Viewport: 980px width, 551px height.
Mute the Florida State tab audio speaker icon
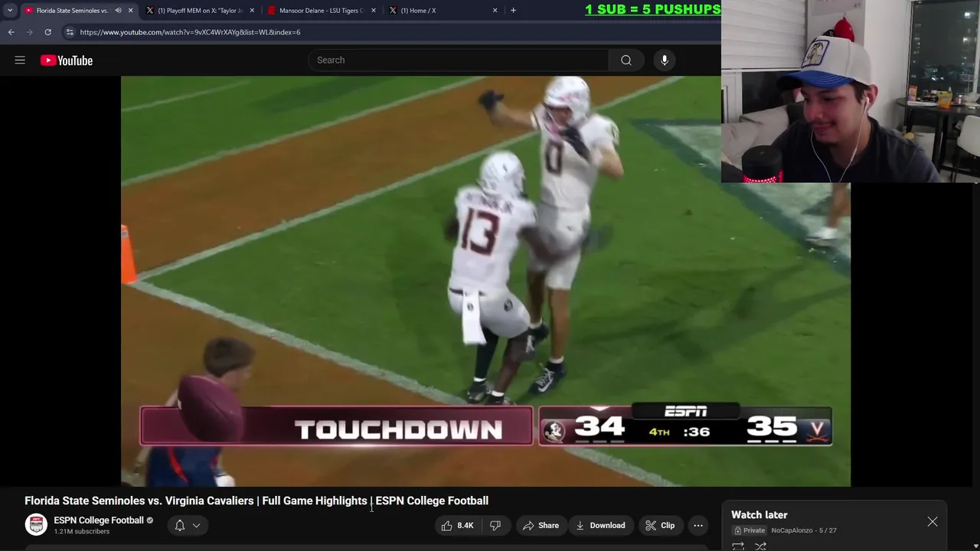118,11
